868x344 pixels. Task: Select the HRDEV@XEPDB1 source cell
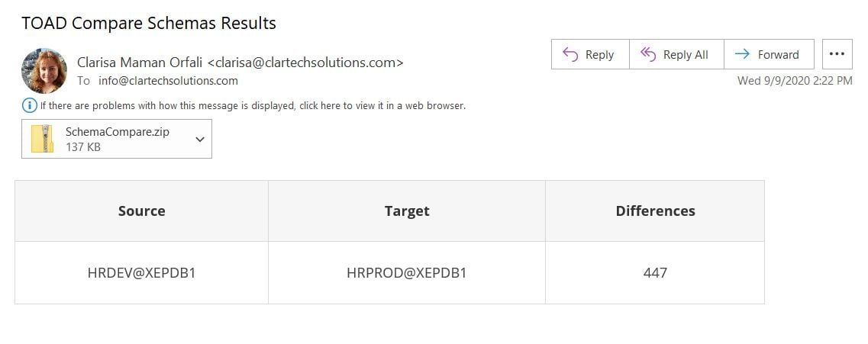142,272
